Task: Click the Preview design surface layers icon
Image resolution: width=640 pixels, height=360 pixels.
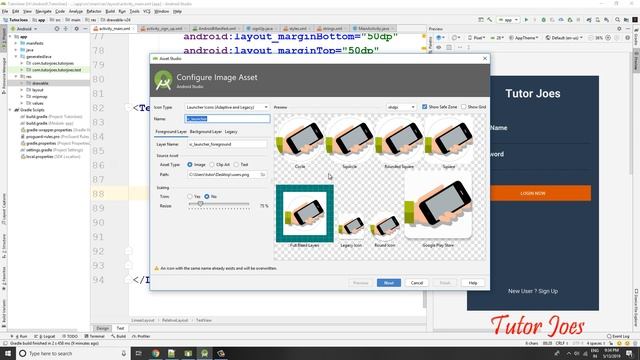Action: coord(439,38)
